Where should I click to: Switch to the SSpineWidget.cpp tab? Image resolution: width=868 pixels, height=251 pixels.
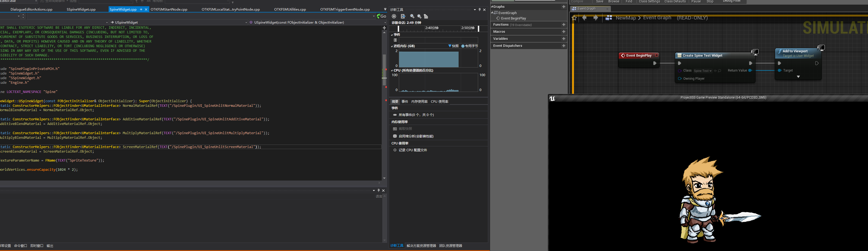[81, 9]
